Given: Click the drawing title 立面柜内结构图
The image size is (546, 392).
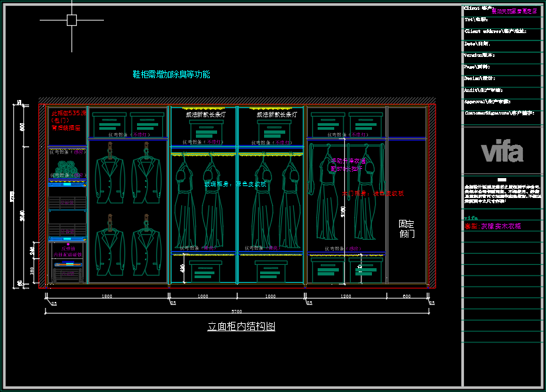Looking at the screenshot, I should coord(241,326).
